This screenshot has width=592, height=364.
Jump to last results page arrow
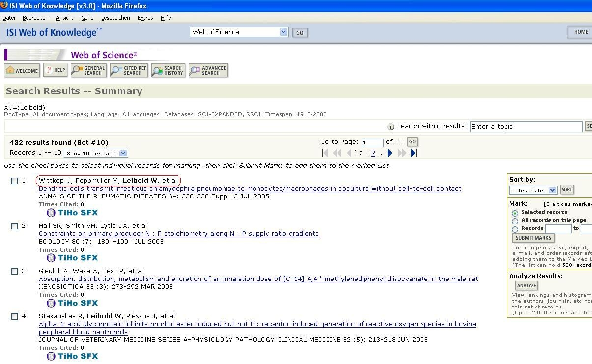click(414, 153)
